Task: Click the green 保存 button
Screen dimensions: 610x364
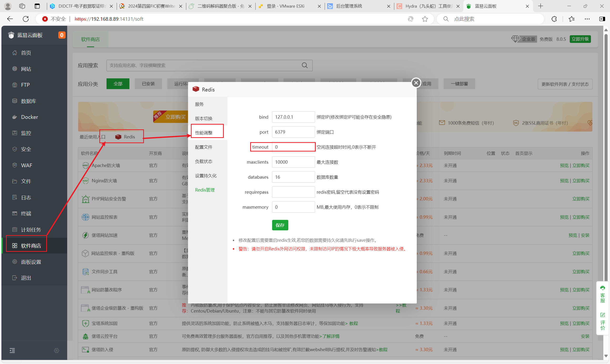Action: tap(280, 225)
